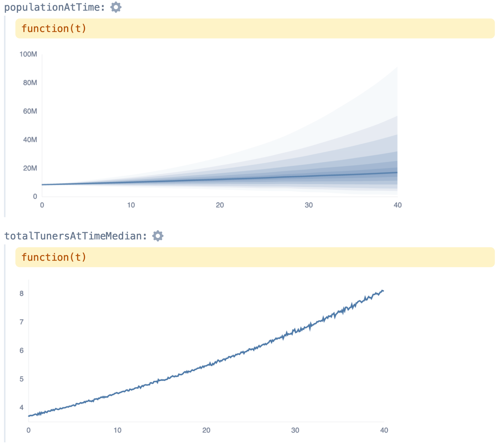Viewport: 501px width, 448px height.
Task: Click x-axis tick 10 on tuners median chart
Action: tap(117, 430)
